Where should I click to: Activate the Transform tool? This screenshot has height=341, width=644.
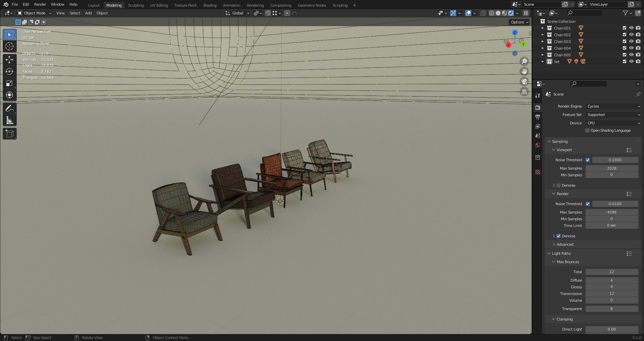9,95
